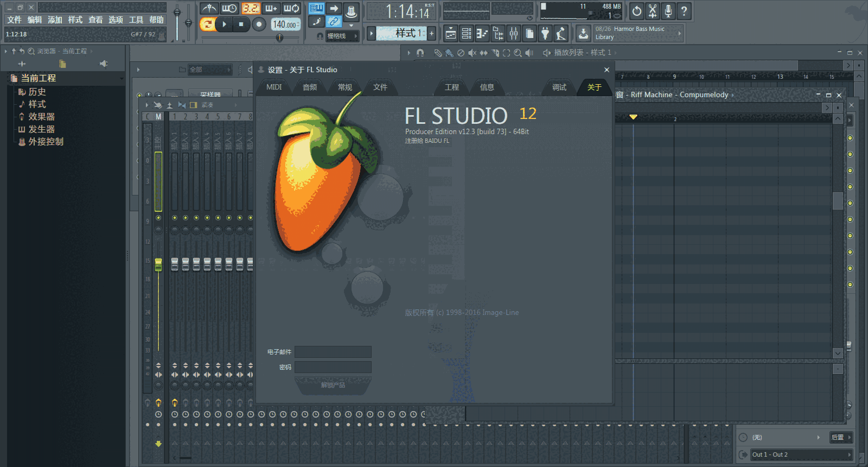Open the 文件 menu in menu bar
Screen dimensions: 868x467
[x=14, y=20]
